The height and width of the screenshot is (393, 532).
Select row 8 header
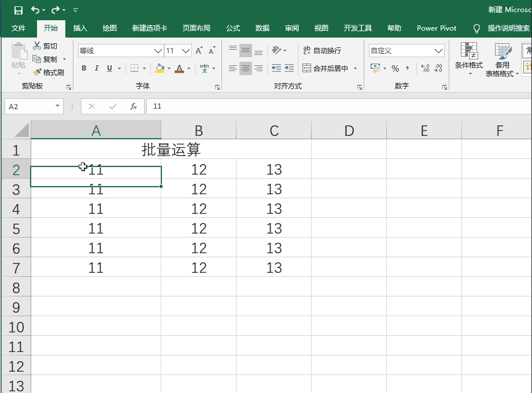pos(16,287)
